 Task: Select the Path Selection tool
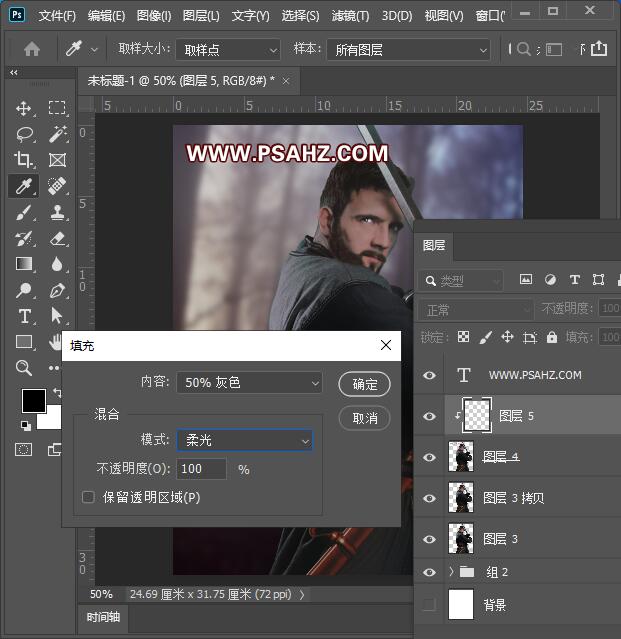(x=57, y=316)
